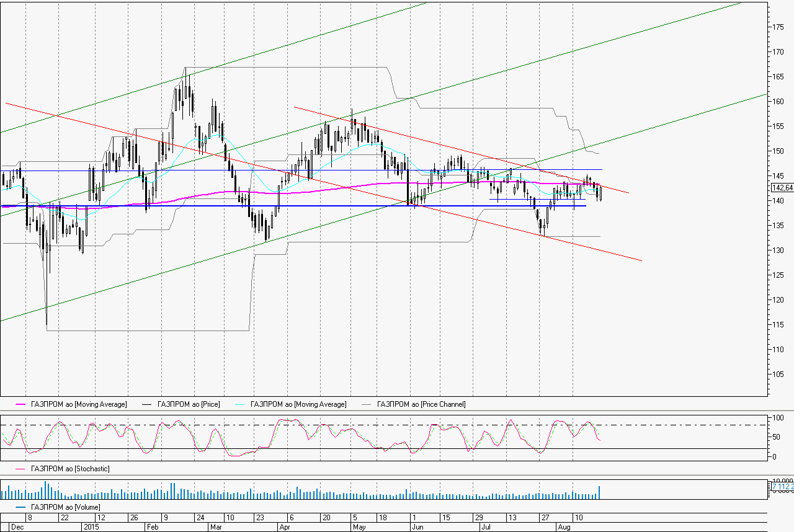The image size is (794, 532).
Task: Click the magenta Moving Average legend label
Action: 78,404
